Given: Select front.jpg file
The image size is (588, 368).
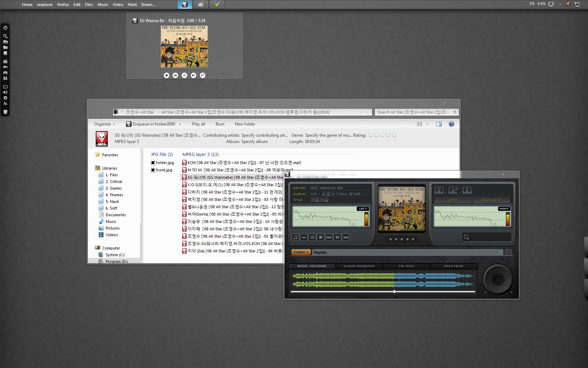Looking at the screenshot, I should 162,170.
